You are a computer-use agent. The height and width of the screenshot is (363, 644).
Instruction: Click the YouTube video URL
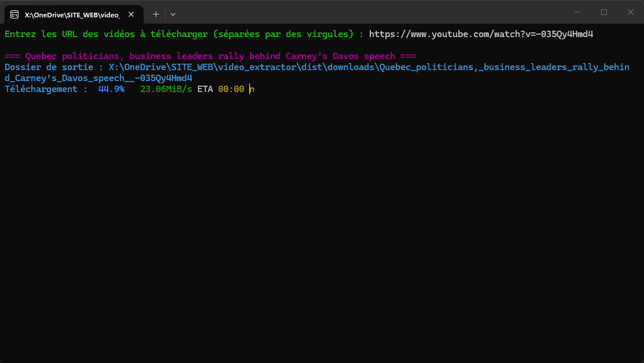point(481,34)
